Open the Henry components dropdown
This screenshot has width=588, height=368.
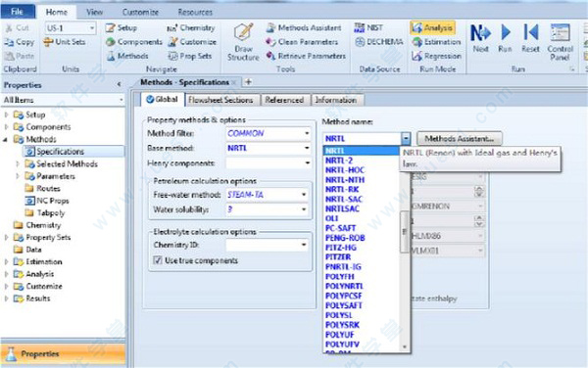[x=307, y=162]
